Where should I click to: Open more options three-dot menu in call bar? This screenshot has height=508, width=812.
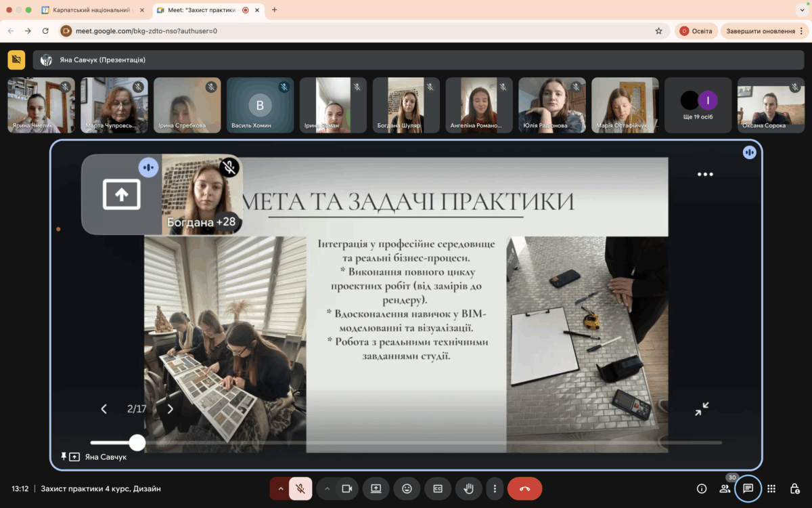coord(495,488)
